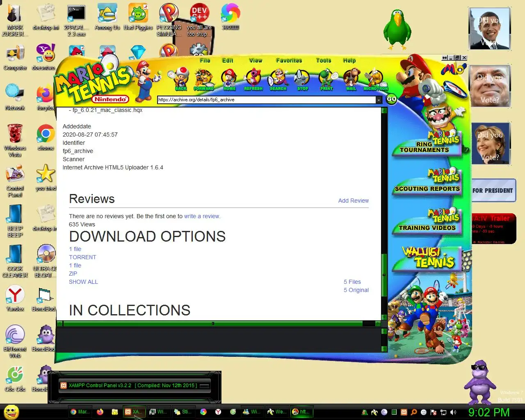Open Scouting Reports sidebar banner
Image resolution: width=525 pixels, height=420 pixels.
click(427, 183)
